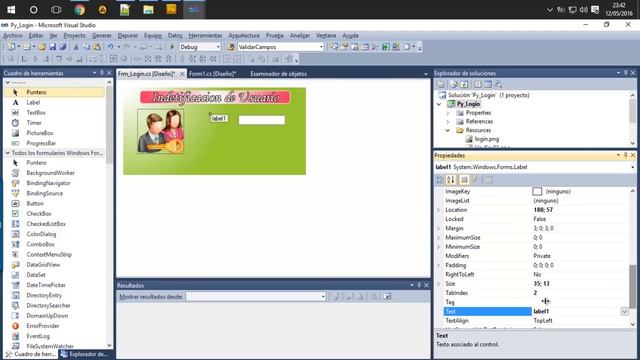Image resolution: width=640 pixels, height=360 pixels.
Task: Select the Label tool in toolbox
Action: click(33, 102)
